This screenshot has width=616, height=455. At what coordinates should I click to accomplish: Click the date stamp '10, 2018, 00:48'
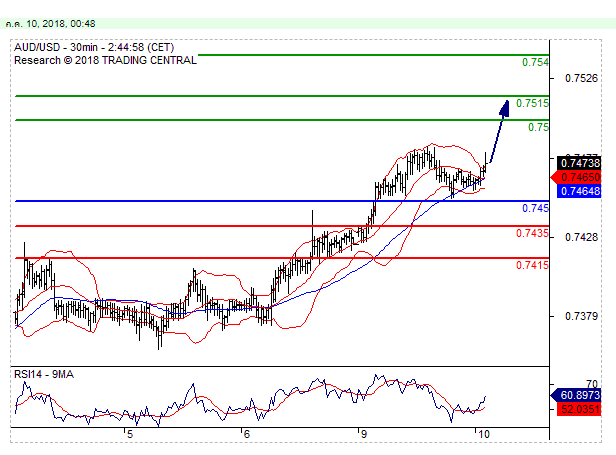[60, 24]
